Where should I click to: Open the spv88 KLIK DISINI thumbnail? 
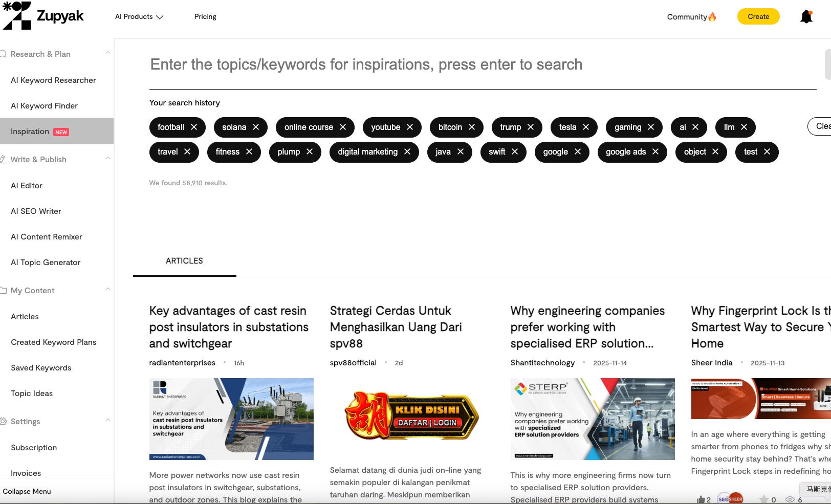tap(412, 415)
